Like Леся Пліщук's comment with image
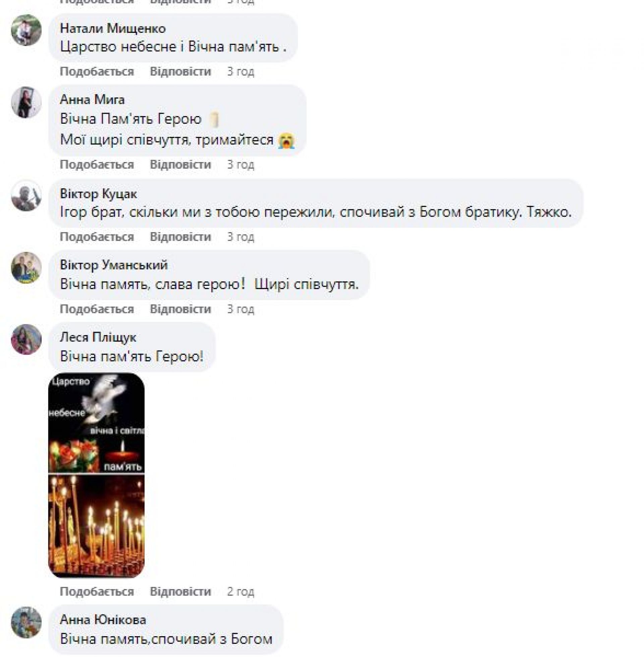Image resolution: width=644 pixels, height=657 pixels. coord(97,591)
